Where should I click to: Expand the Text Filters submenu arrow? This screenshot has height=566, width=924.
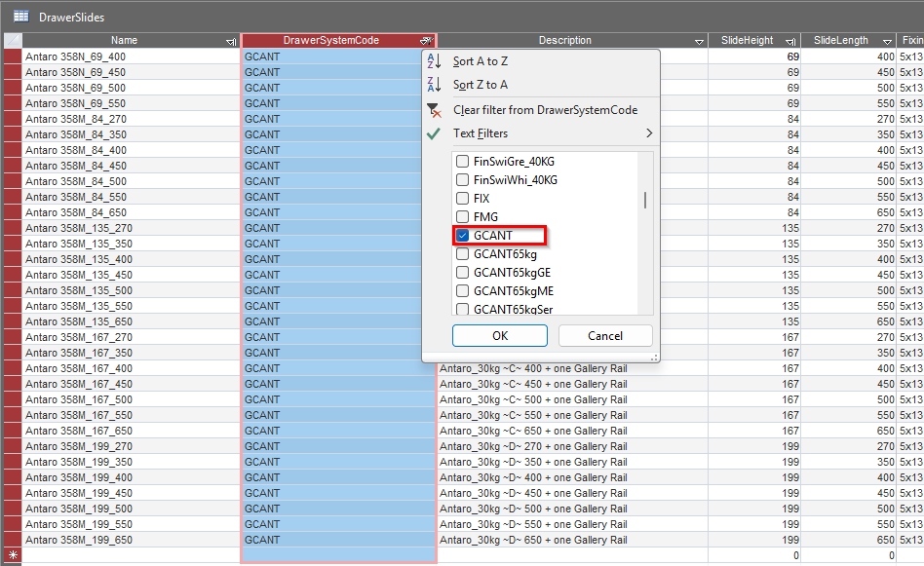click(649, 133)
